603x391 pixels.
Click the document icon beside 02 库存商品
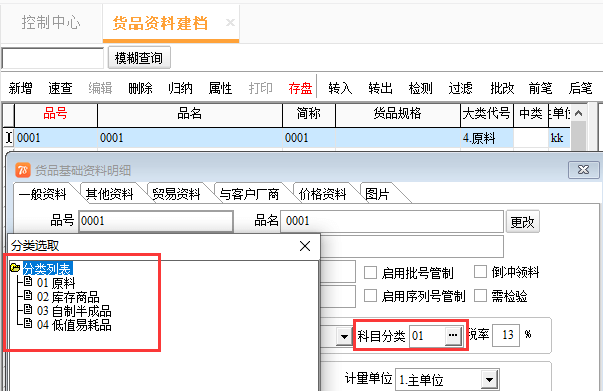click(28, 296)
